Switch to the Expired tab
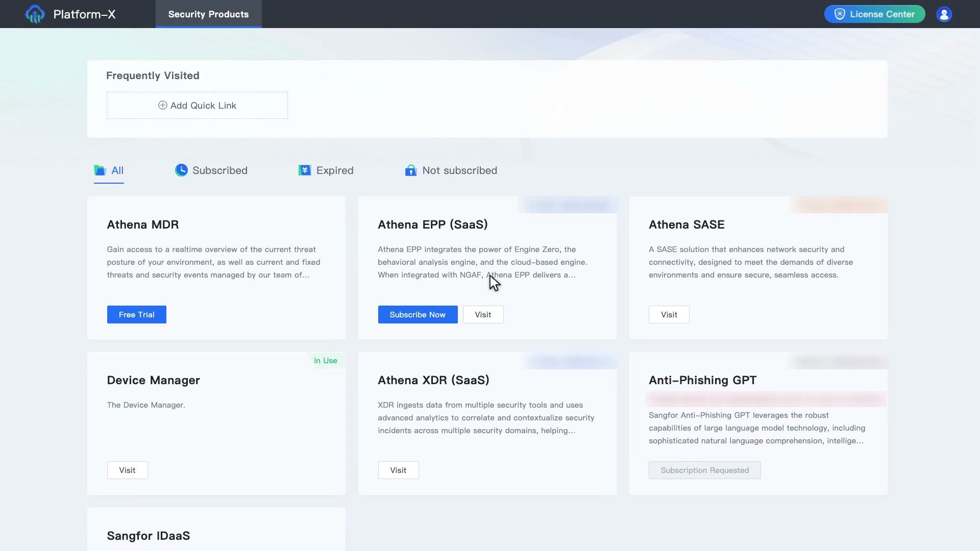The image size is (980, 551). 326,170
